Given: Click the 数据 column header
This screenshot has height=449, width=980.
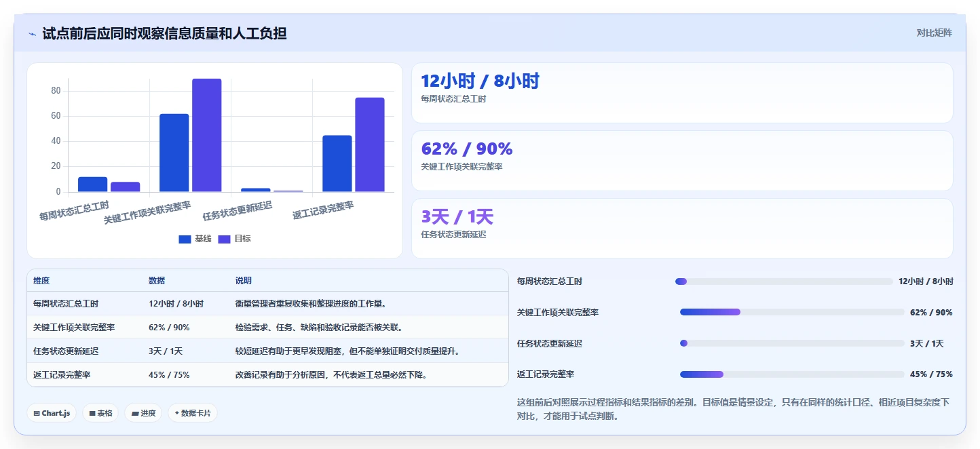Looking at the screenshot, I should coord(157,281).
